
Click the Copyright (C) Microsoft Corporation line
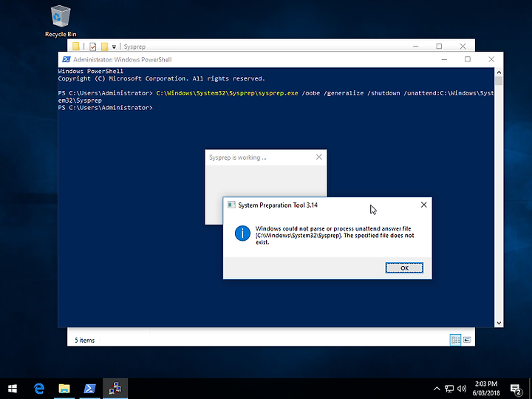(162, 78)
